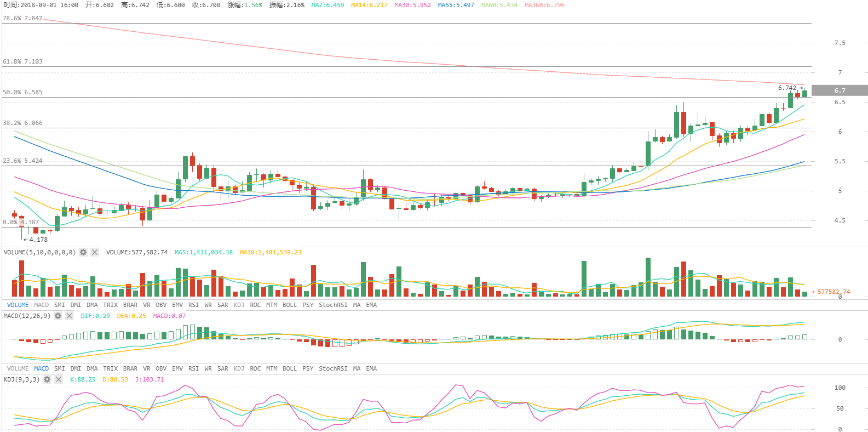
Task: Close the VOLUME indicator panel
Action: pyautogui.click(x=95, y=252)
